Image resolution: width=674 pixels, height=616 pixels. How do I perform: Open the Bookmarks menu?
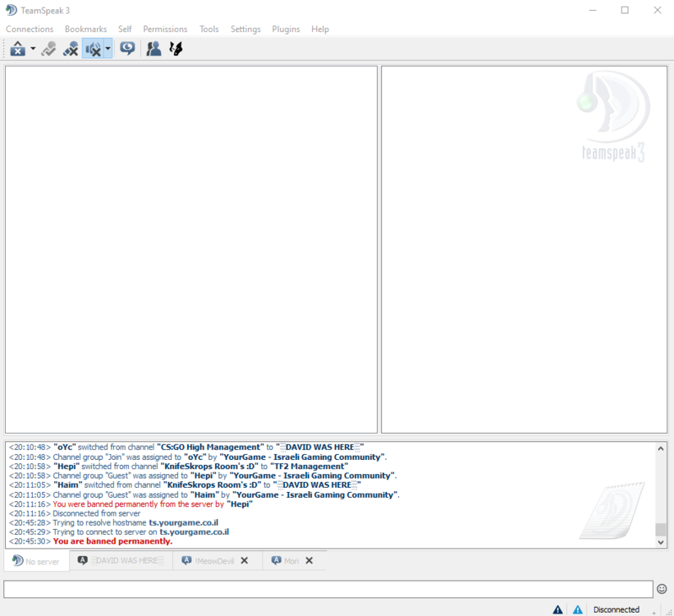(x=85, y=29)
